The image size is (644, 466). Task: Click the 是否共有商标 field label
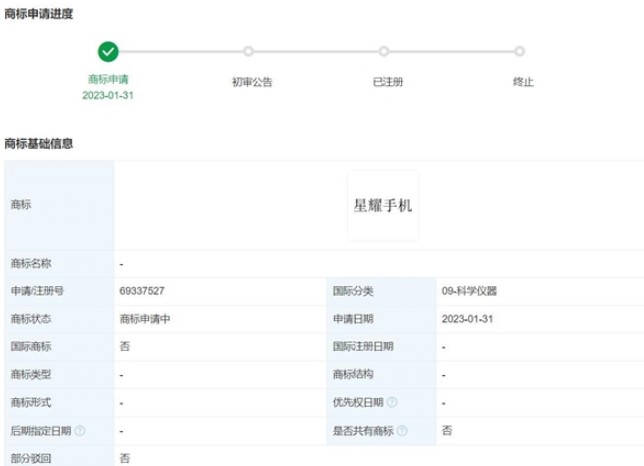(363, 431)
